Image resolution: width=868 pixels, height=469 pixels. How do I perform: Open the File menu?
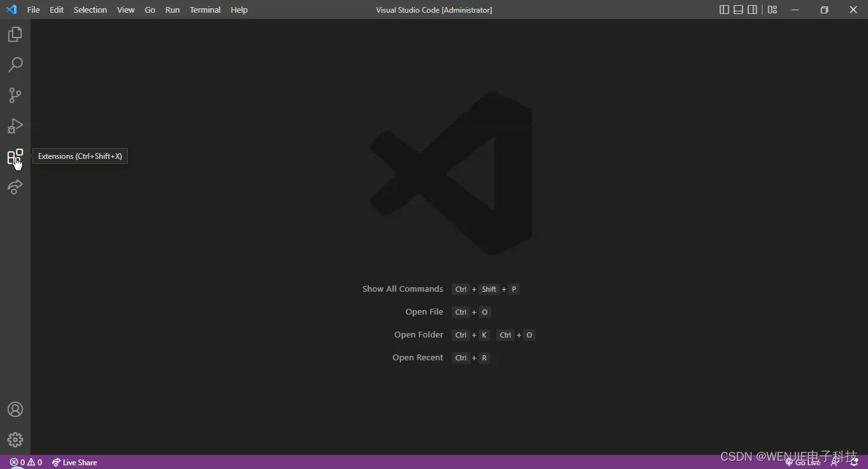pyautogui.click(x=34, y=10)
